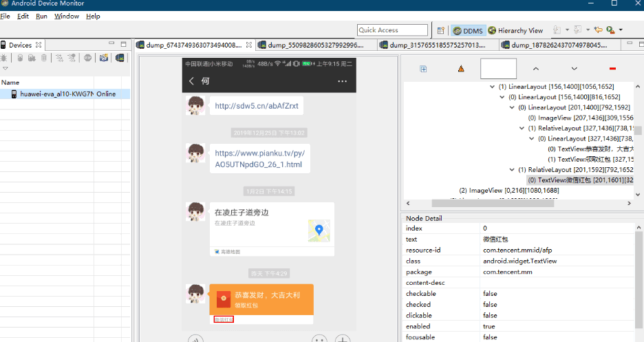Close the Devices tab
The height and width of the screenshot is (342, 644).
click(39, 45)
